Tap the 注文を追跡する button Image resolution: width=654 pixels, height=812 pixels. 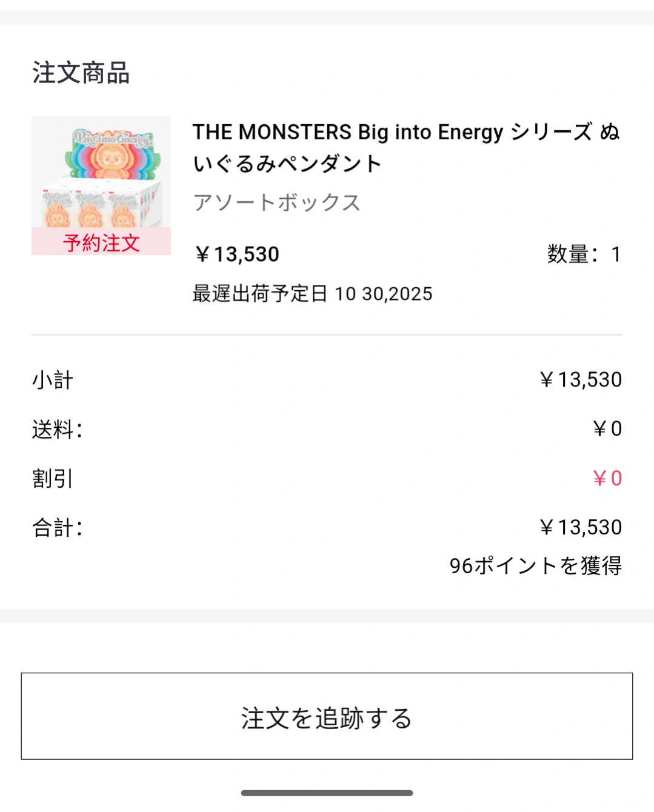[x=327, y=716]
